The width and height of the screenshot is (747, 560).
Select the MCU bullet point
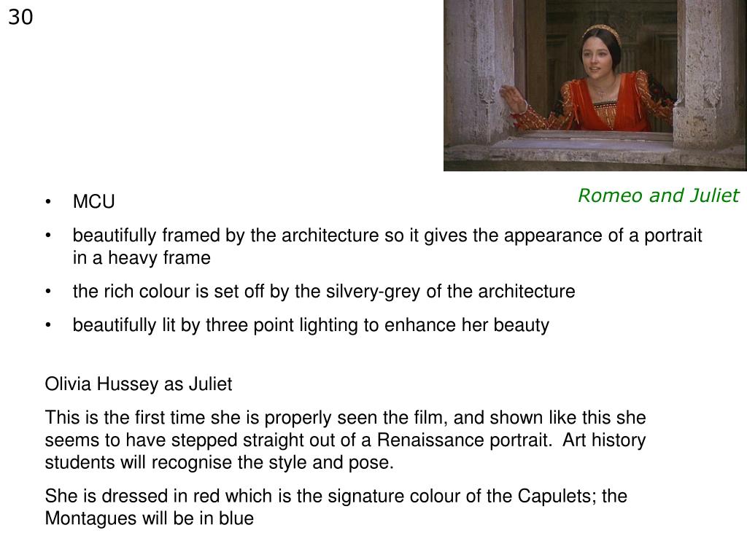(94, 201)
